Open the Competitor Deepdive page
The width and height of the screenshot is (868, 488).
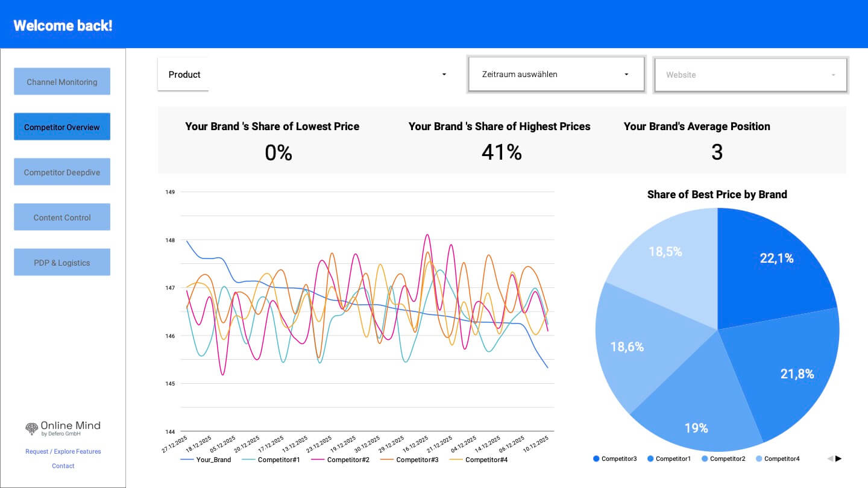[61, 172]
